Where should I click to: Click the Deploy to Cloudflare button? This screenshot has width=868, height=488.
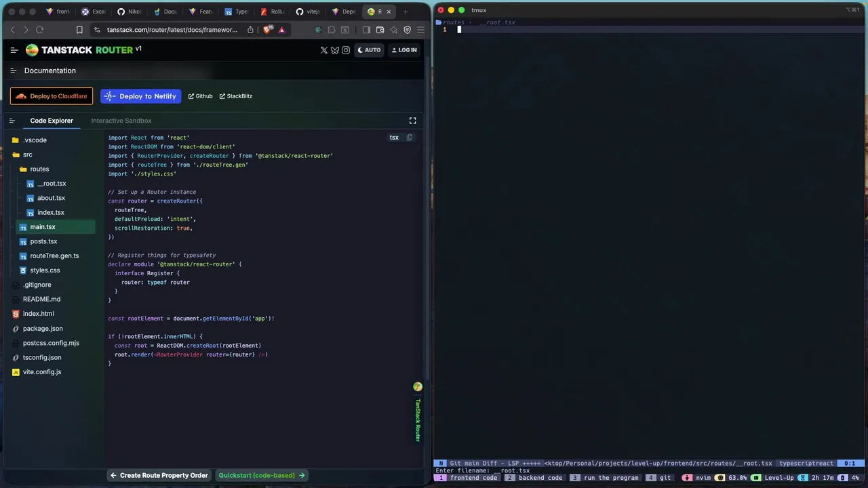52,96
